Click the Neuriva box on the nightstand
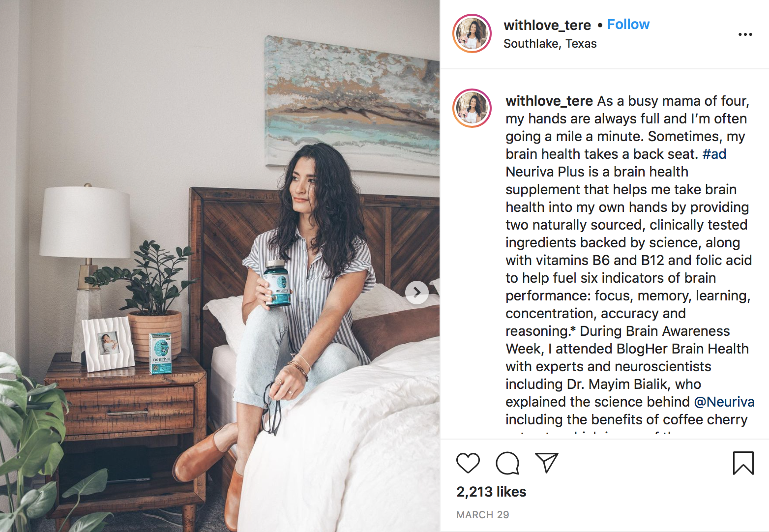Screen dimensions: 769x532 click(x=161, y=353)
